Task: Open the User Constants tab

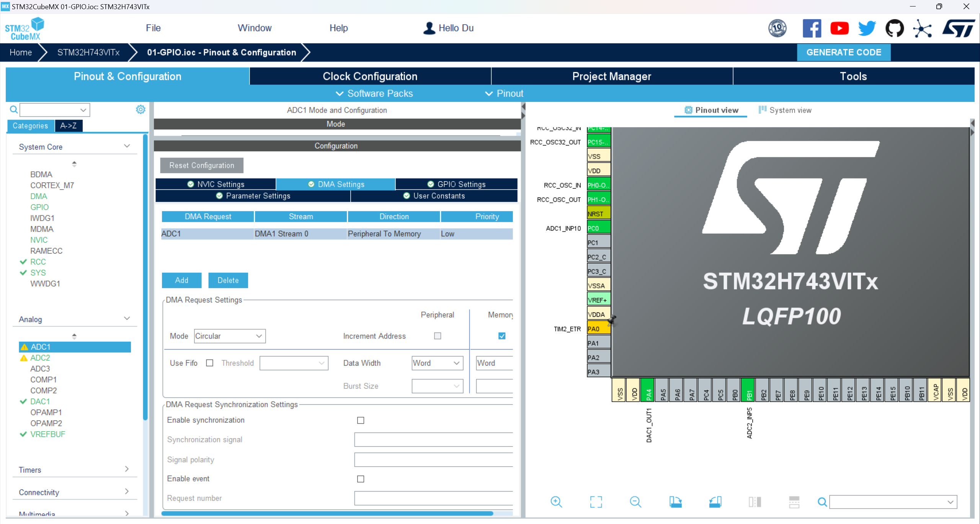Action: (x=434, y=196)
